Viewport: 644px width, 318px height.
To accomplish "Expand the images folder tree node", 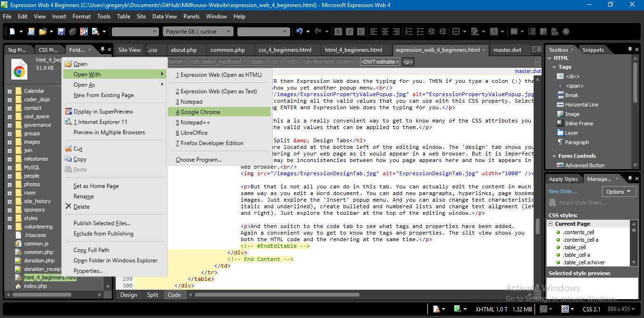I will tap(9, 142).
